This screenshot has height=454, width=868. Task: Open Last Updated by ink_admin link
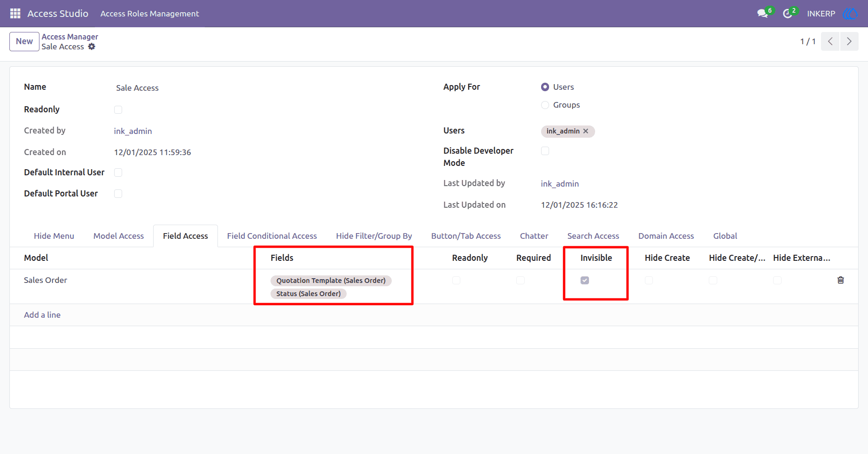coord(560,184)
